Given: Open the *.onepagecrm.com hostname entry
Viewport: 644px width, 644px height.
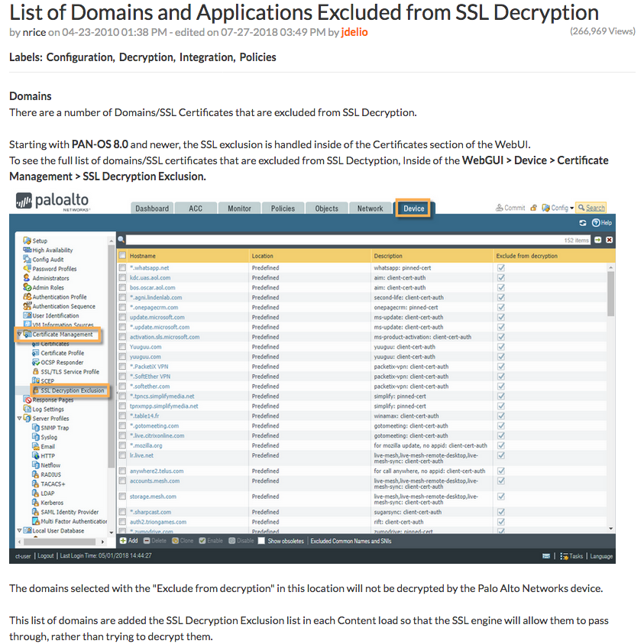Looking at the screenshot, I should point(154,307).
